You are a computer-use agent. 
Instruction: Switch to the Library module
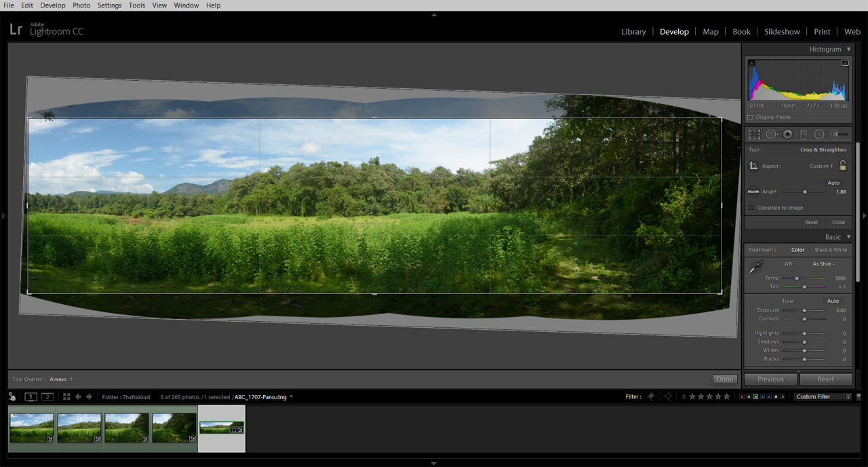633,31
